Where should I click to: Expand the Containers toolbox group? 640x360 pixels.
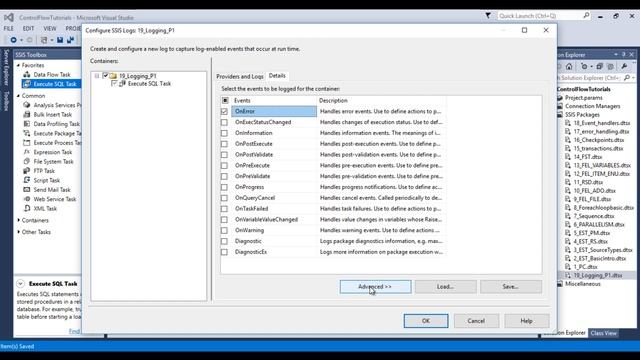pyautogui.click(x=18, y=220)
